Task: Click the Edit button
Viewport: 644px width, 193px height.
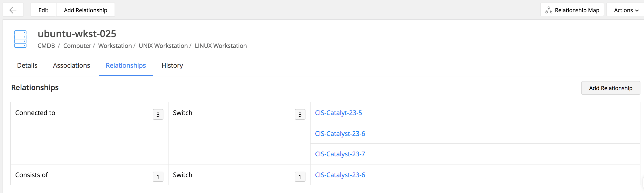Action: [43, 10]
